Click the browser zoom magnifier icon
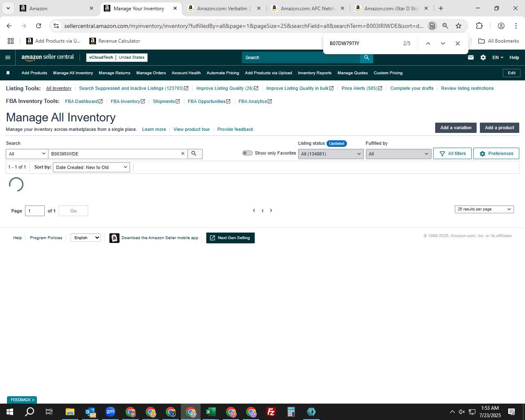The image size is (525, 420). click(445, 26)
